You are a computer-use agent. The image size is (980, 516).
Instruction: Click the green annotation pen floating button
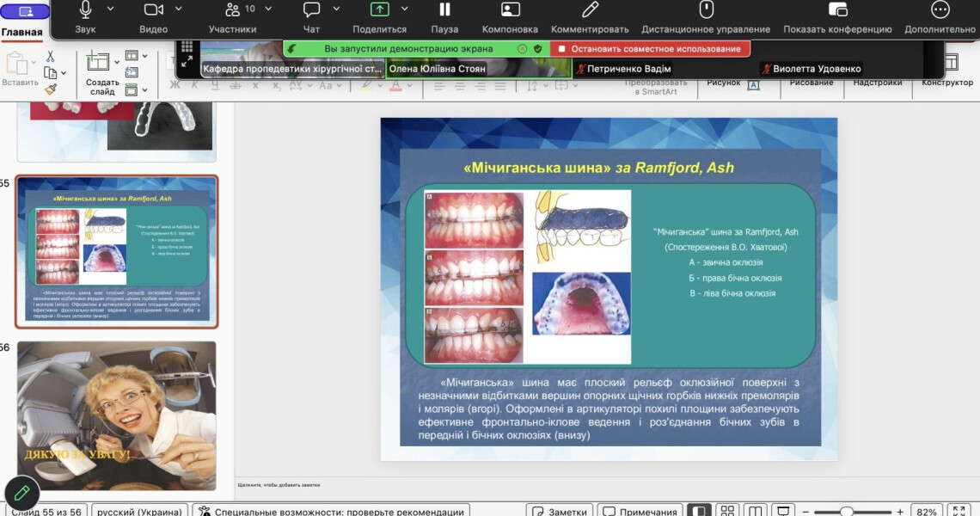pos(21,493)
